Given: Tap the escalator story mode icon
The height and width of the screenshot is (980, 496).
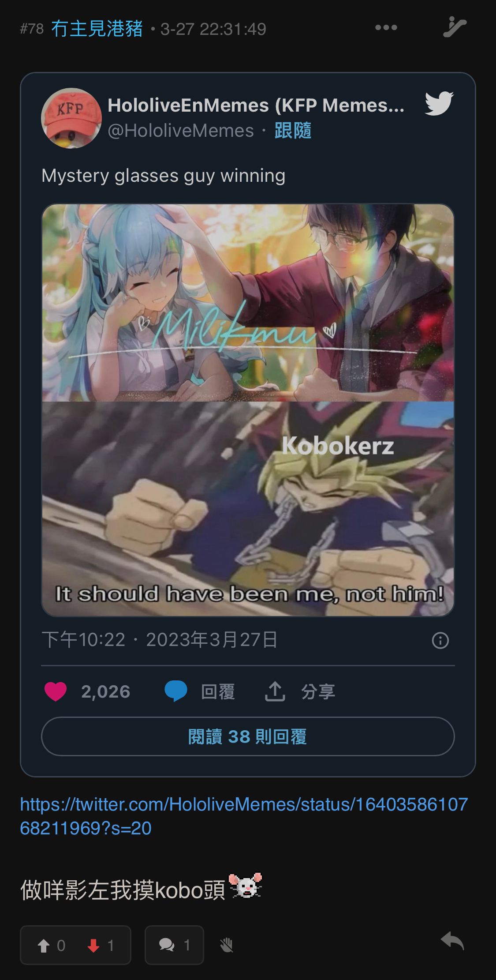Looking at the screenshot, I should coord(454,27).
